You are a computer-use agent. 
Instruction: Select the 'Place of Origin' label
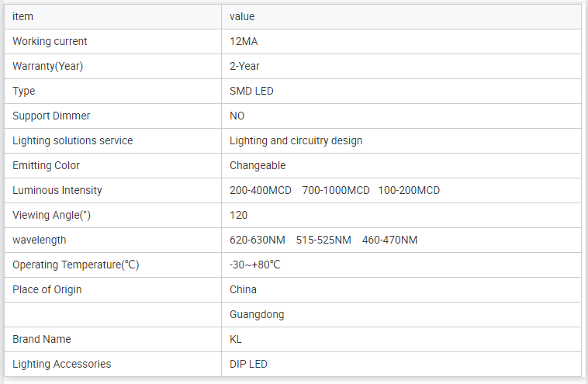coord(47,289)
